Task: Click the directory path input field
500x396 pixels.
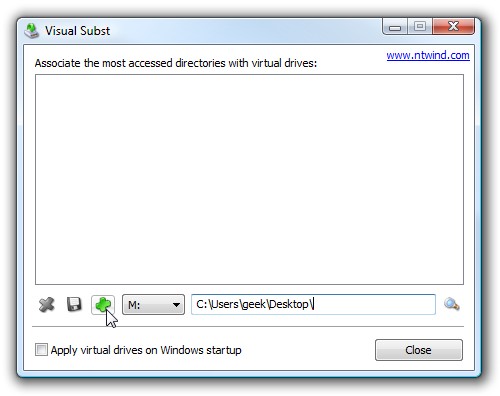Action: click(313, 304)
